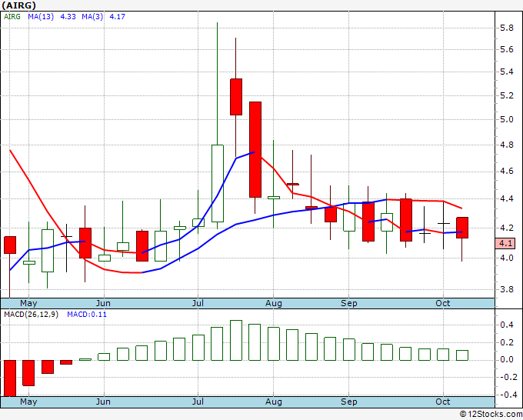Click the -0.4 MACD axis label
The height and width of the screenshot is (420, 523).
505,395
